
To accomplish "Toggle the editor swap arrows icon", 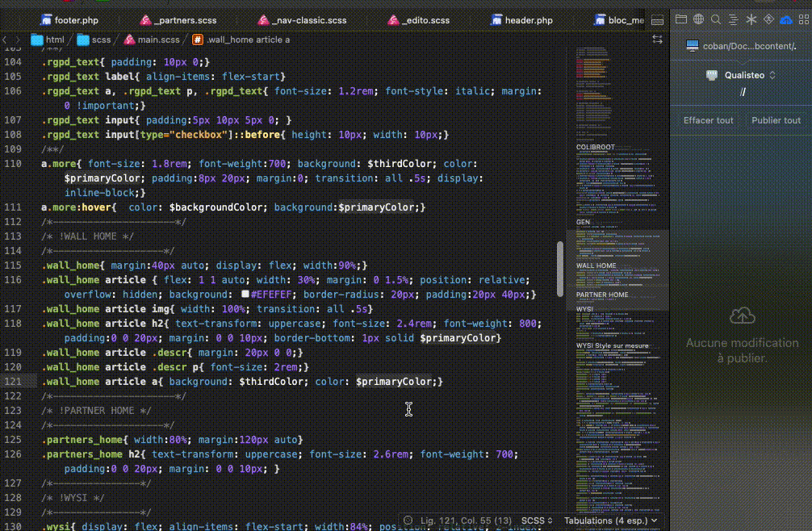I will (657, 40).
